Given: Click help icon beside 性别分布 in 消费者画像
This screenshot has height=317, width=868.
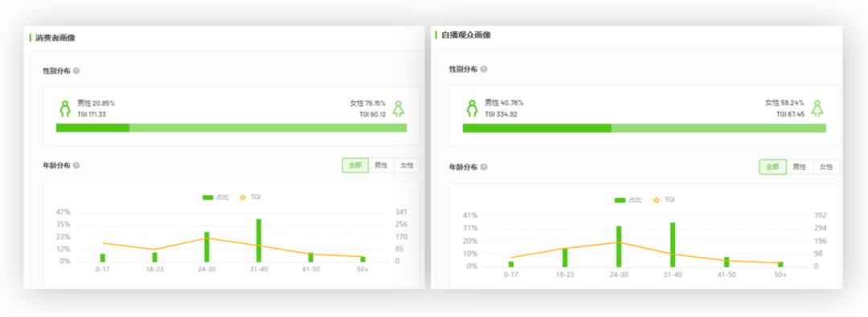Looking at the screenshot, I should pyautogui.click(x=76, y=71).
